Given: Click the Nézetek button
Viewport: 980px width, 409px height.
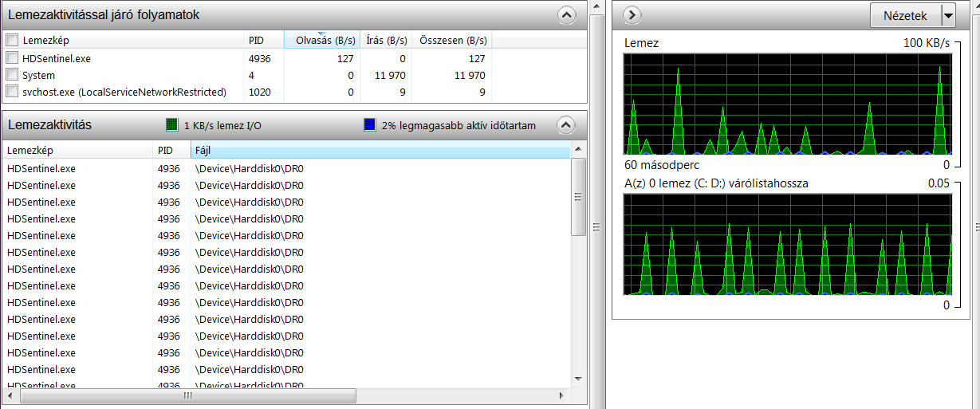Looking at the screenshot, I should [905, 16].
